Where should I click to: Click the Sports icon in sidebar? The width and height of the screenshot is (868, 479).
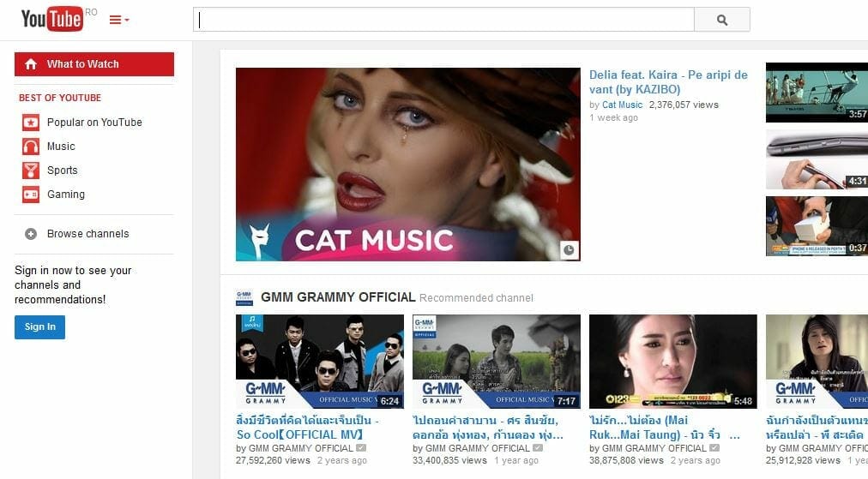click(x=31, y=171)
